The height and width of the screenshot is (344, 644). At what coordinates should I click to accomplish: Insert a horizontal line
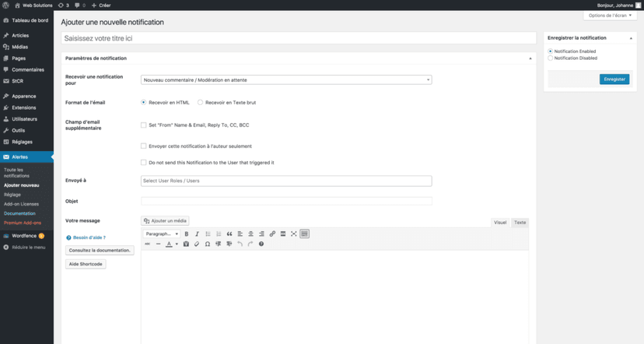[158, 244]
